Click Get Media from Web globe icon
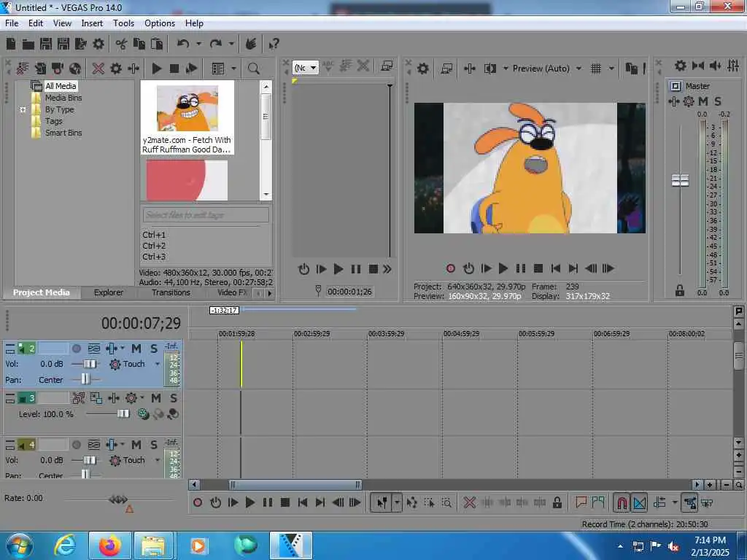747x560 pixels. click(75, 69)
